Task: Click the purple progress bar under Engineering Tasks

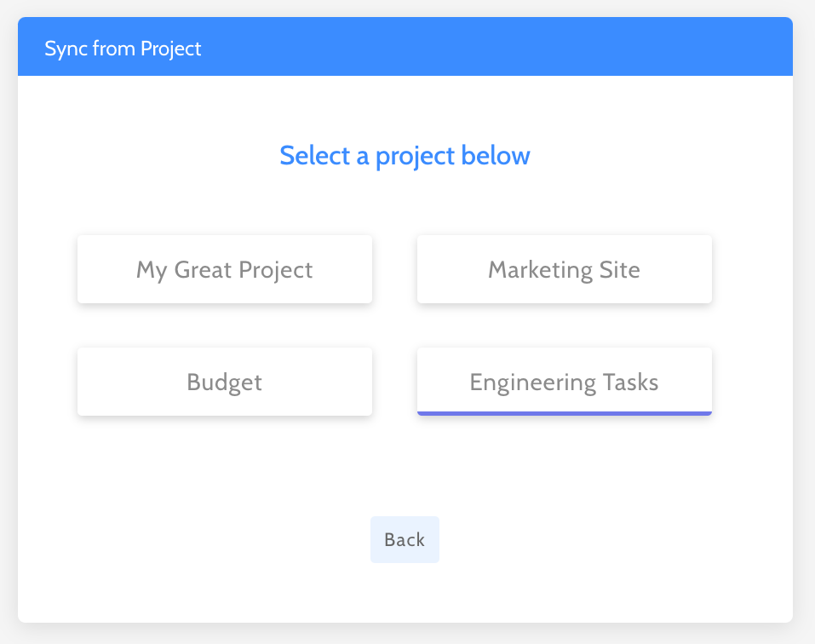Action: pos(564,413)
